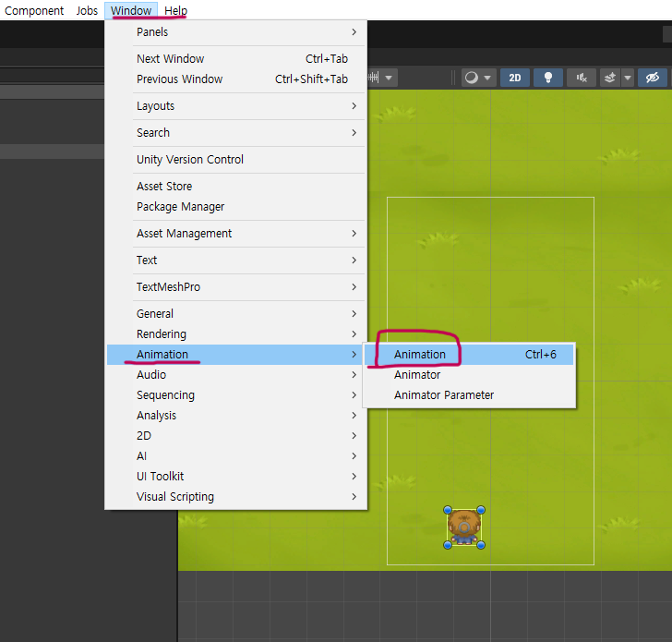Click the grid snapping increment icon
Viewport: 672px width, 642px height.
click(375, 78)
